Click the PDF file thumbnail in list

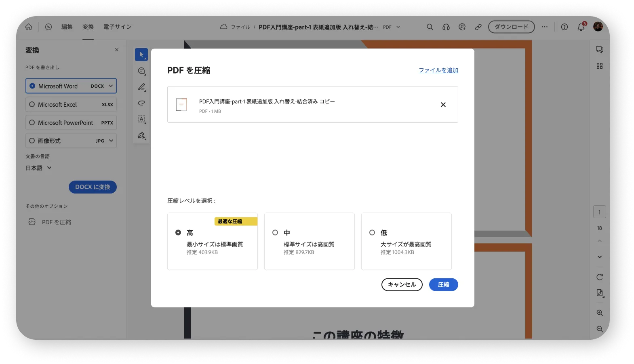pos(181,105)
